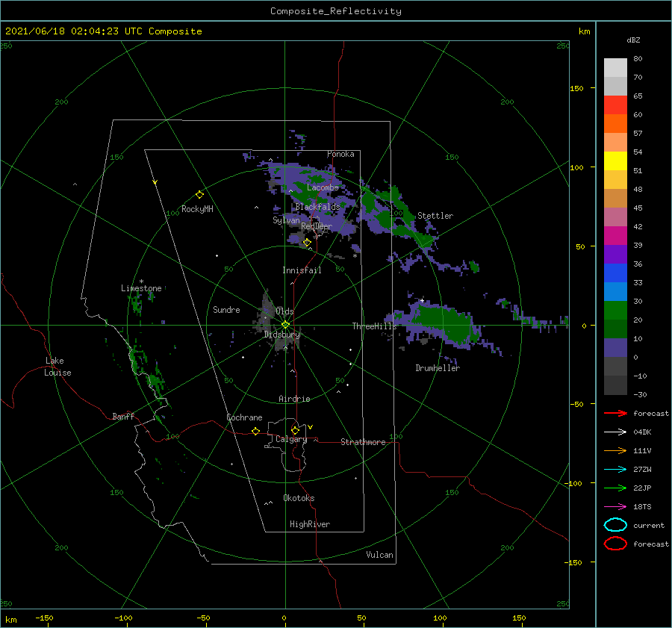Image resolution: width=672 pixels, height=628 pixels.
Task: Click the Okotoks town label
Action: point(299,498)
